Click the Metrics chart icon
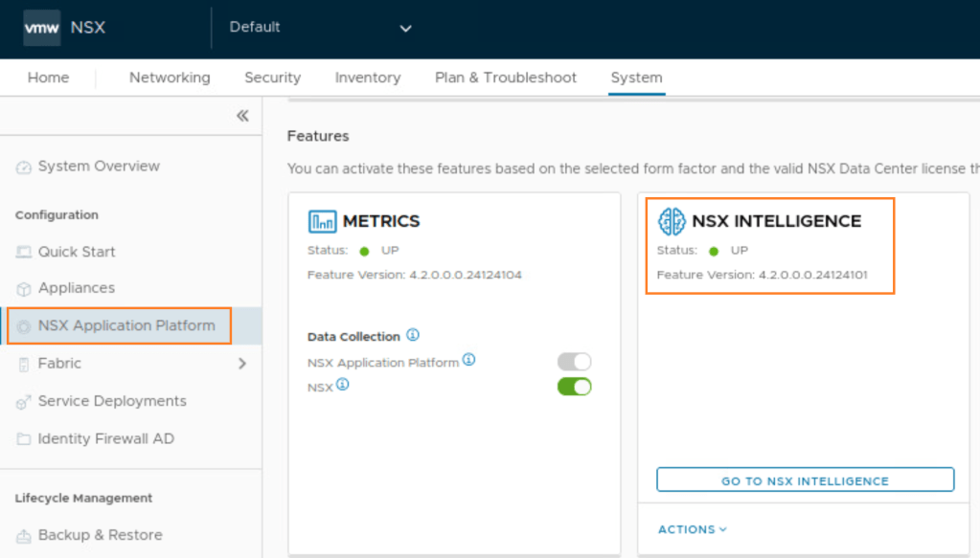The height and width of the screenshot is (558, 980). point(322,221)
